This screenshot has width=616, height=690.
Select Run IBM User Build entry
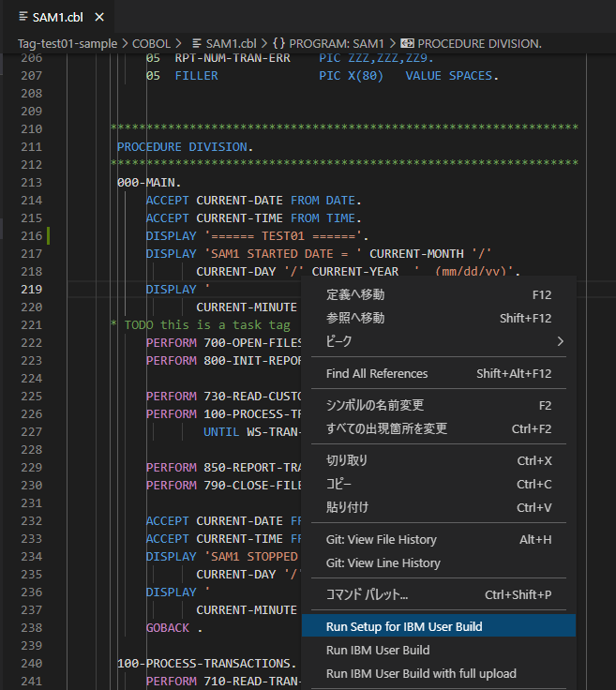pyautogui.click(x=439, y=650)
